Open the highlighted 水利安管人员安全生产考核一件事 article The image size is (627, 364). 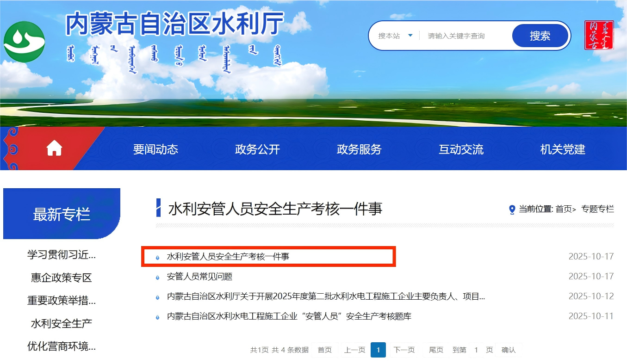pos(228,256)
